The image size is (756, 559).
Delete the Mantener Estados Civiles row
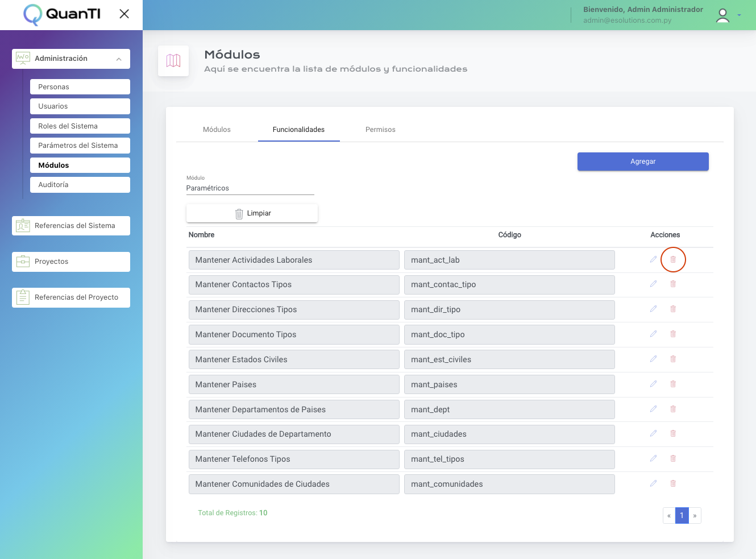click(673, 359)
